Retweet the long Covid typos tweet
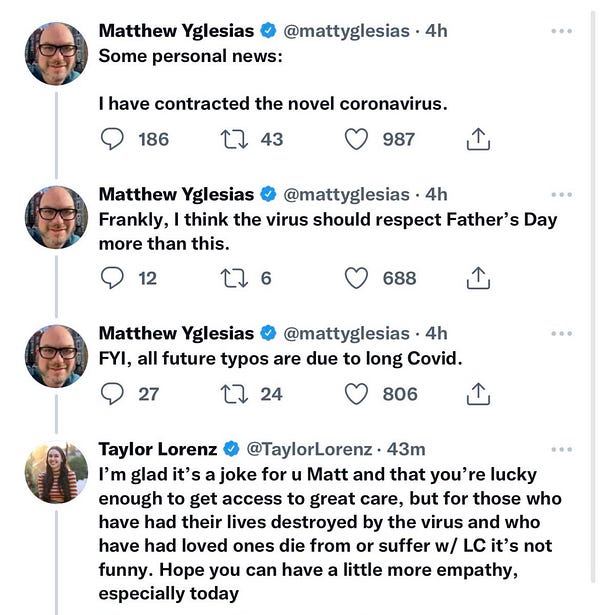The width and height of the screenshot is (600, 615). point(233,394)
